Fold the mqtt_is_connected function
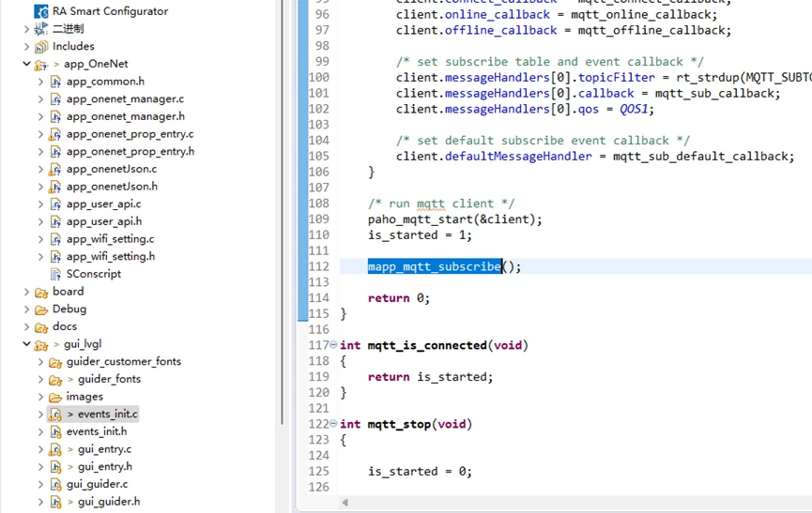812x513 pixels. pos(333,344)
